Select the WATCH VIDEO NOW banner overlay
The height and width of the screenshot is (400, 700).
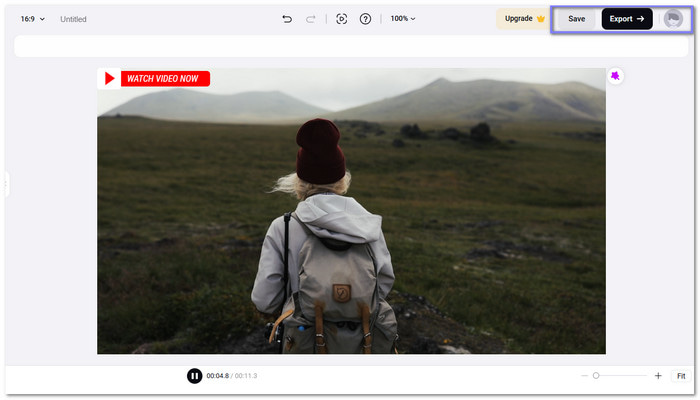pos(154,79)
